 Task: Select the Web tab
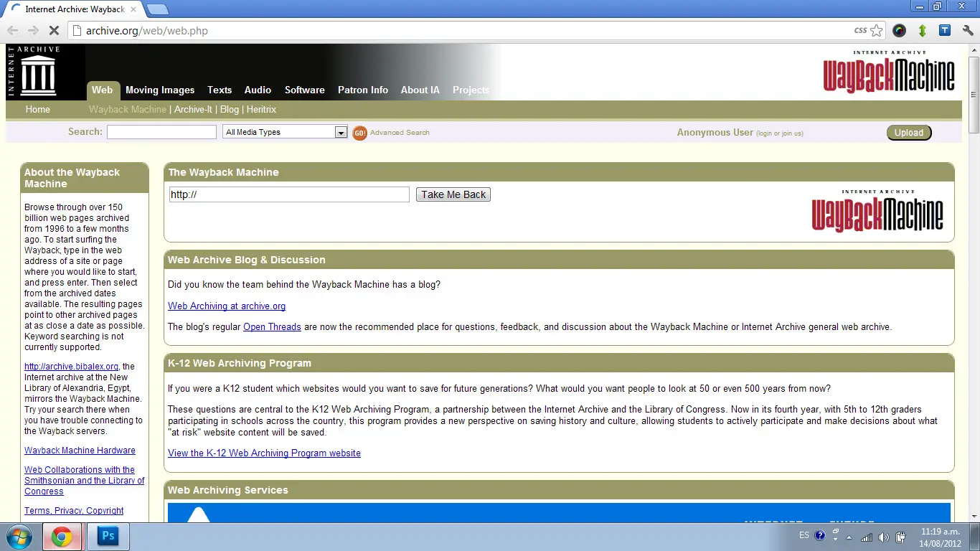[102, 90]
